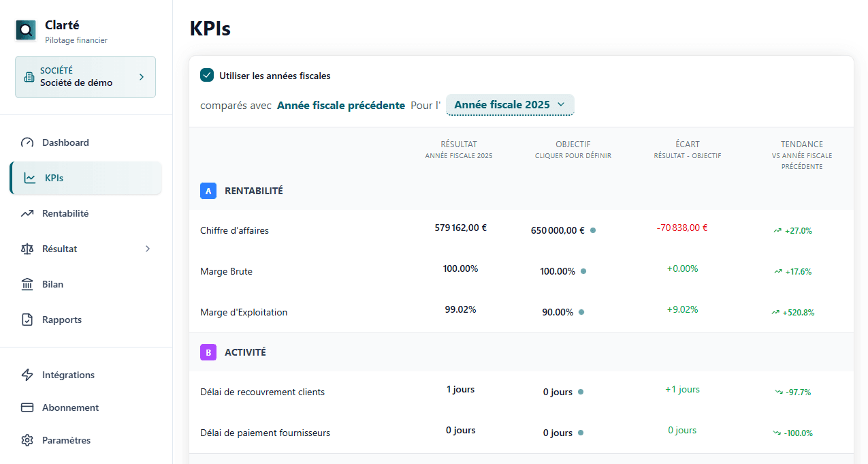
Task: Uncheck 'Utiliser les années fiscales'
Action: 207,75
